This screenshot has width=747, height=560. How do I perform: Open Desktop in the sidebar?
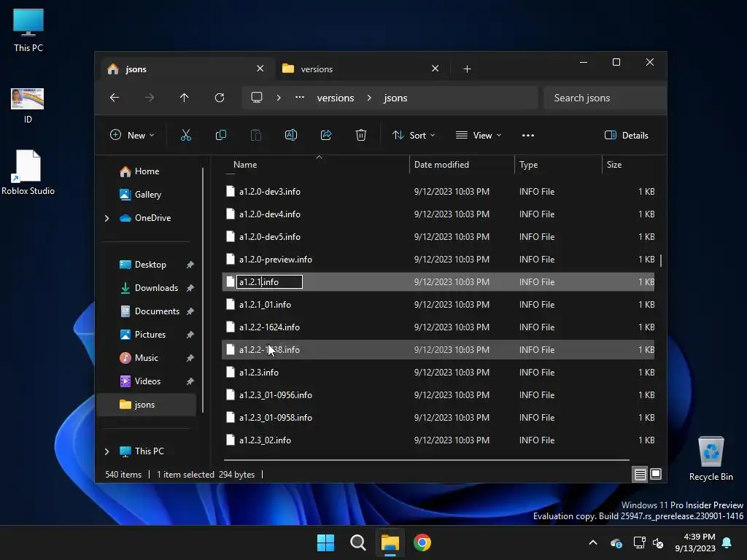tap(146, 264)
